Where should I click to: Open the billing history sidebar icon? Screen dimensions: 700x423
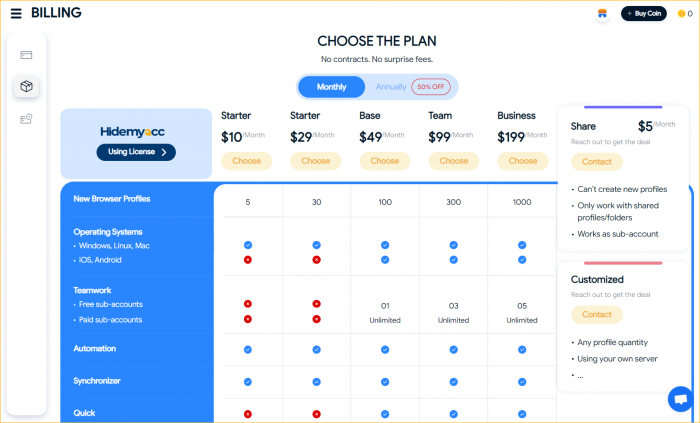(x=26, y=119)
